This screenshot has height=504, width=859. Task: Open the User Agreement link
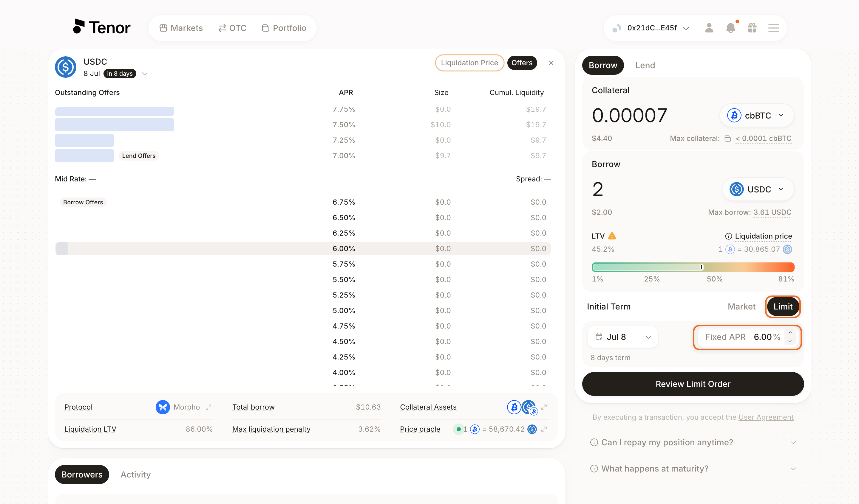click(766, 417)
